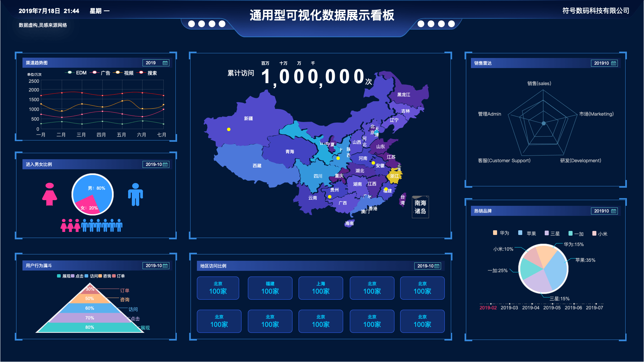
Task: Select the 2019-02 timeline point
Action: tap(488, 308)
